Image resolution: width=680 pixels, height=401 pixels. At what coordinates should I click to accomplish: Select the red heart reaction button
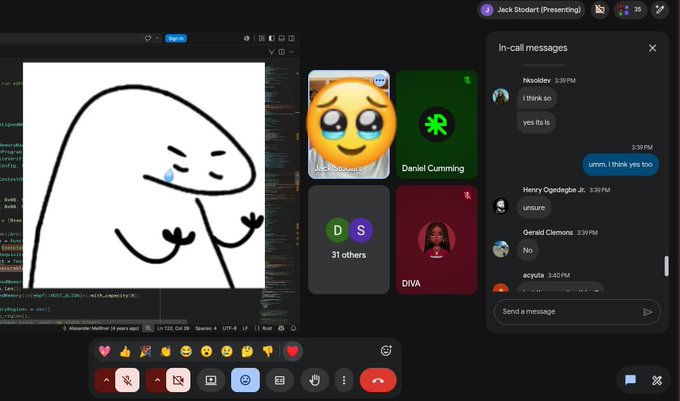tap(292, 351)
